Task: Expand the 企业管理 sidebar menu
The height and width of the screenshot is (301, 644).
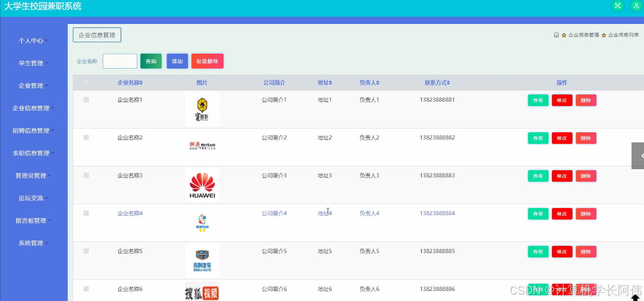Action: pyautogui.click(x=34, y=86)
